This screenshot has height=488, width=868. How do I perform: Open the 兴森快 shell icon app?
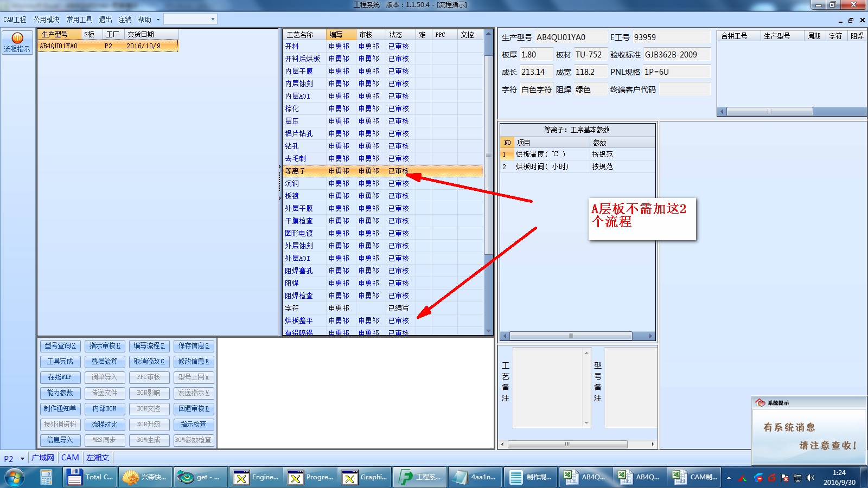145,477
